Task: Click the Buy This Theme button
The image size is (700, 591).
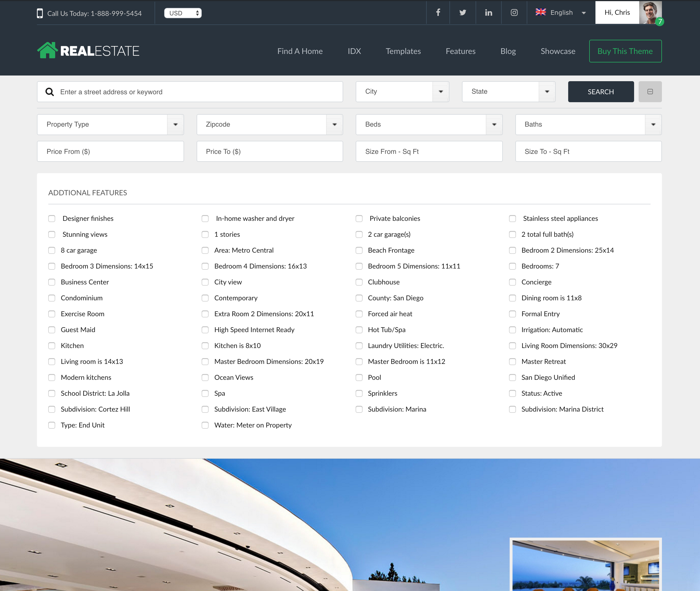Action: 625,51
